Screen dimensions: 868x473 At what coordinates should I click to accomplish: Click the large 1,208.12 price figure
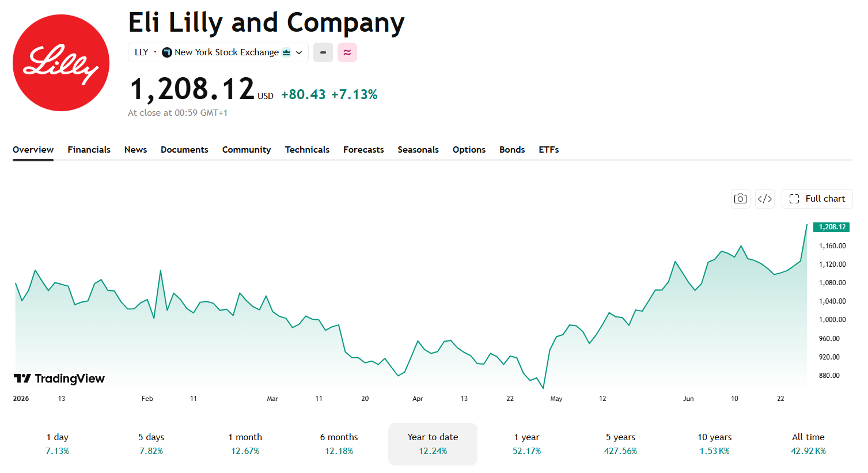(192, 89)
